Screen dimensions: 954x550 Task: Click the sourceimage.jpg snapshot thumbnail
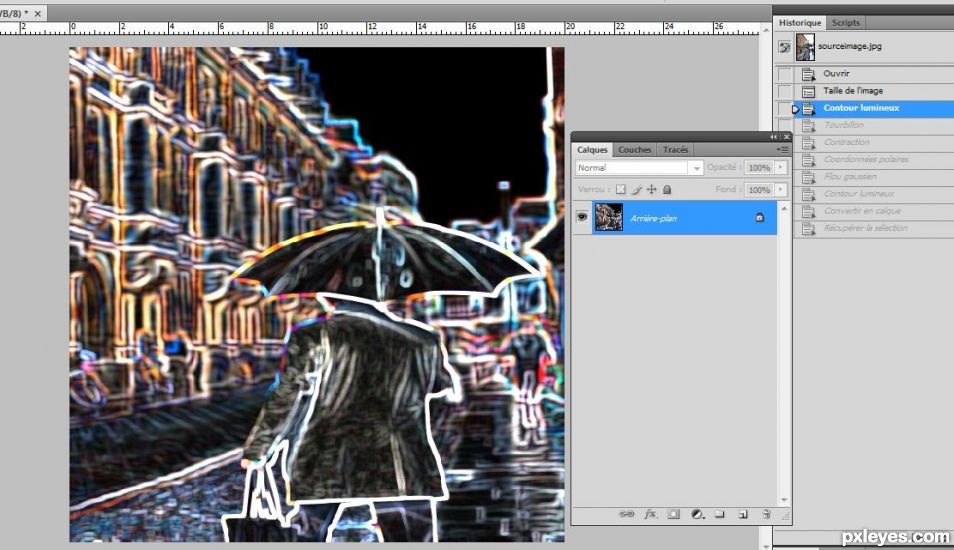805,47
